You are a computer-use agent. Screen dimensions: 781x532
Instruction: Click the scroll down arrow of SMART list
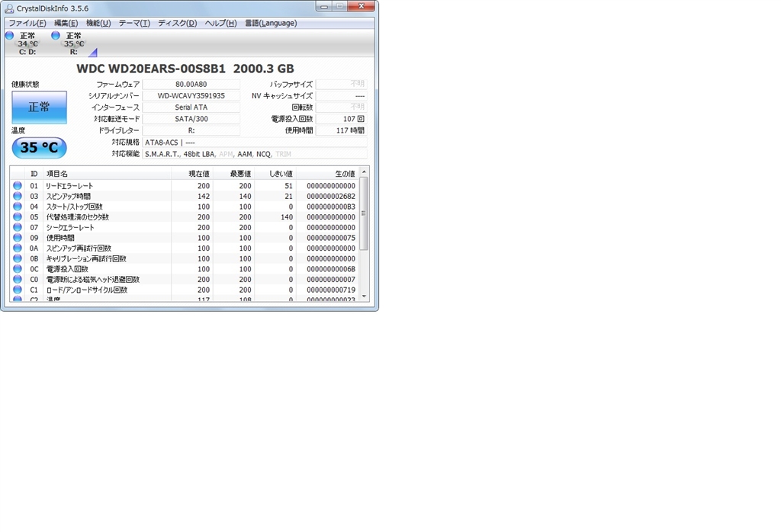click(364, 296)
